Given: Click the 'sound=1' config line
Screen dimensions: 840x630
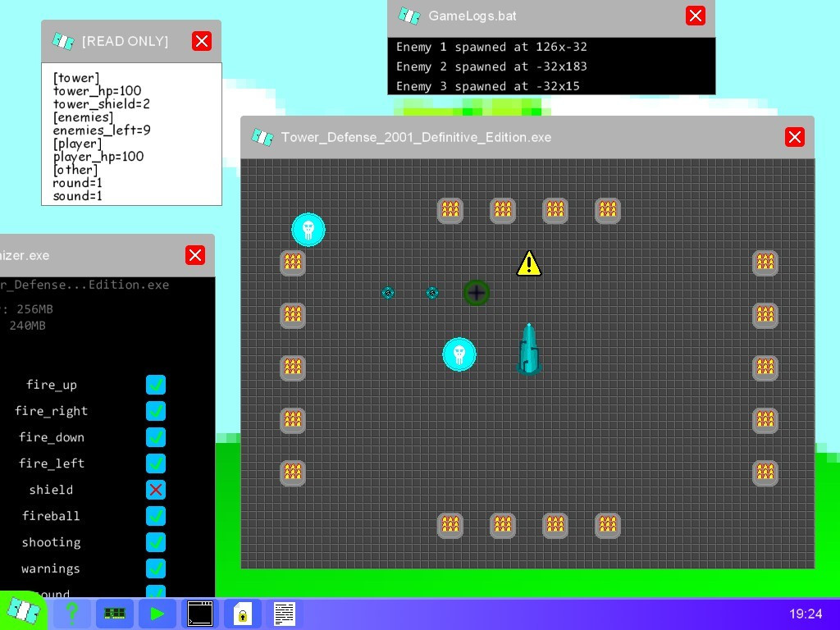Looking at the screenshot, I should [x=77, y=196].
